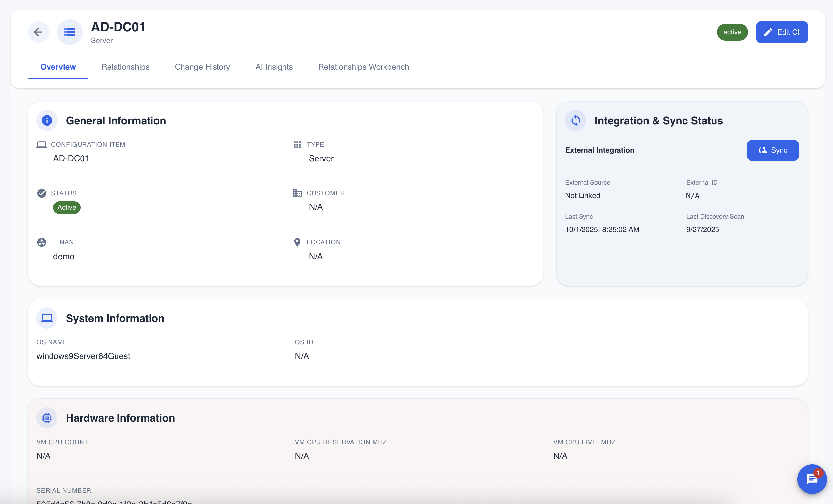This screenshot has height=504, width=833.
Task: Click the Active status chip
Action: (x=67, y=207)
